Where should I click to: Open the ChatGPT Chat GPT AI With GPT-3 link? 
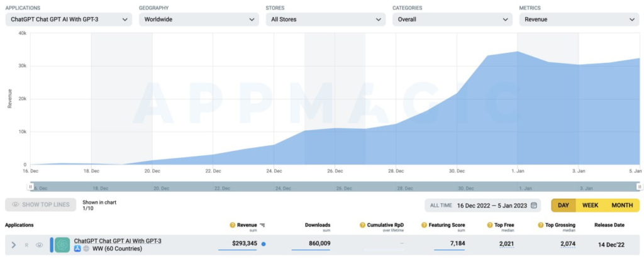click(118, 241)
